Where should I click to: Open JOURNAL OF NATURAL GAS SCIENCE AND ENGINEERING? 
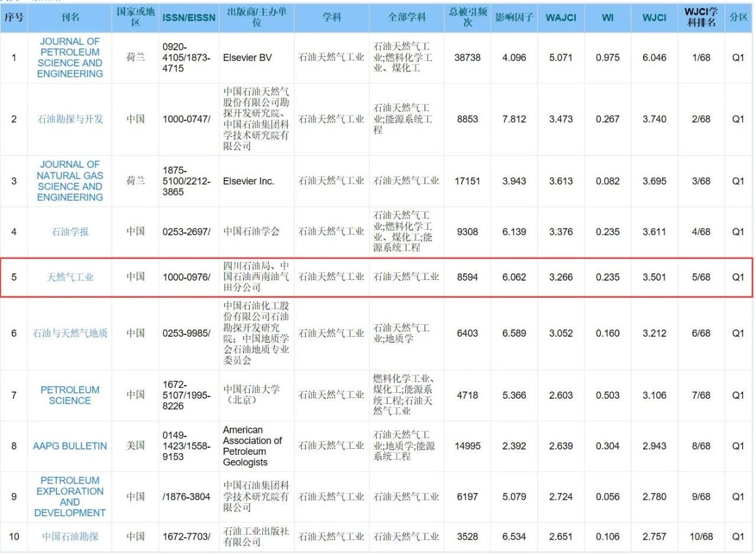point(70,181)
